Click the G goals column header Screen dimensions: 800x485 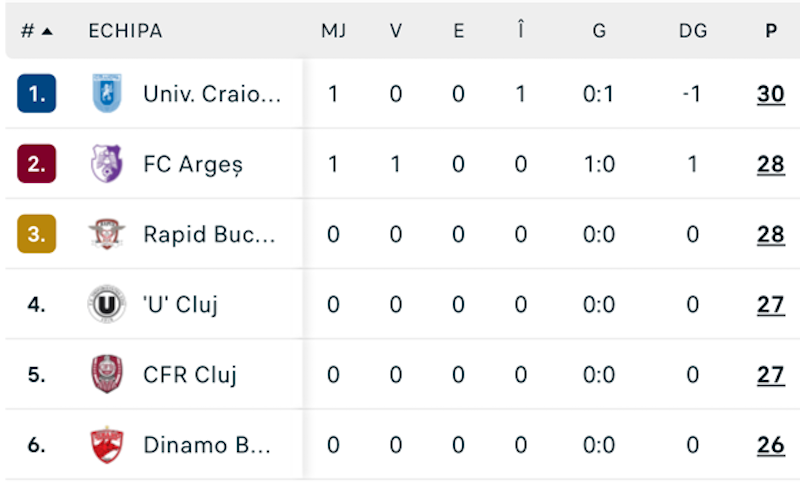point(599,31)
